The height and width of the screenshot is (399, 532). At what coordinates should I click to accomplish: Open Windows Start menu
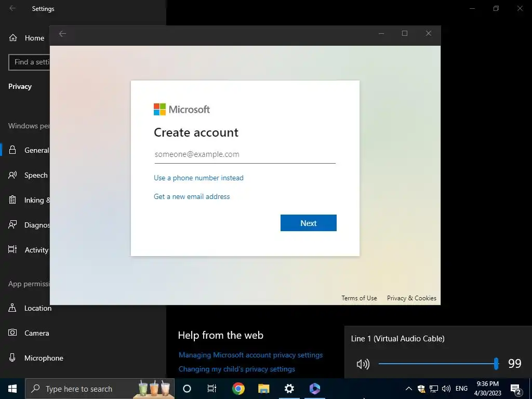point(12,389)
